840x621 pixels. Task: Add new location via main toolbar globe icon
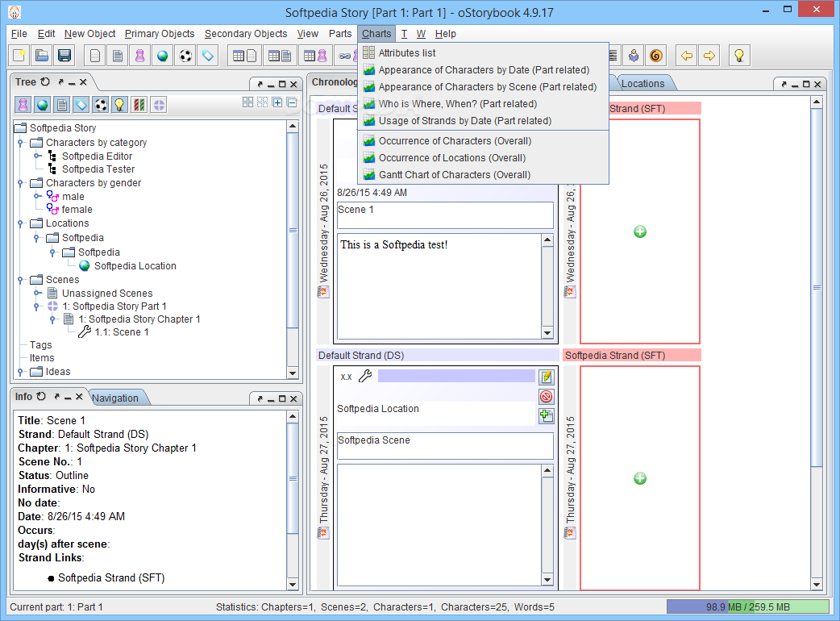coord(162,56)
